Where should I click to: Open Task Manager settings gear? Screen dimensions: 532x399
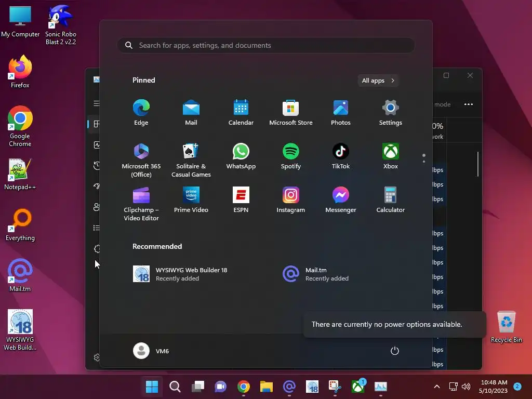97,357
